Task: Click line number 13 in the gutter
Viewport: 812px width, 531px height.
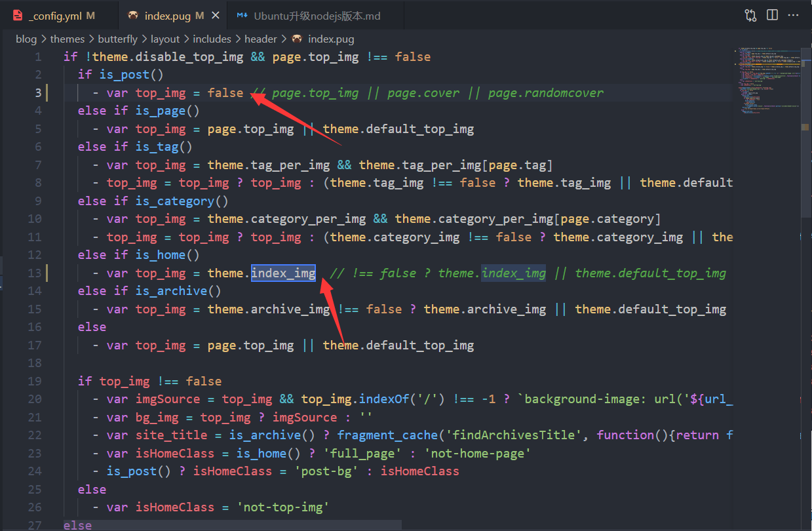Action: pos(35,273)
